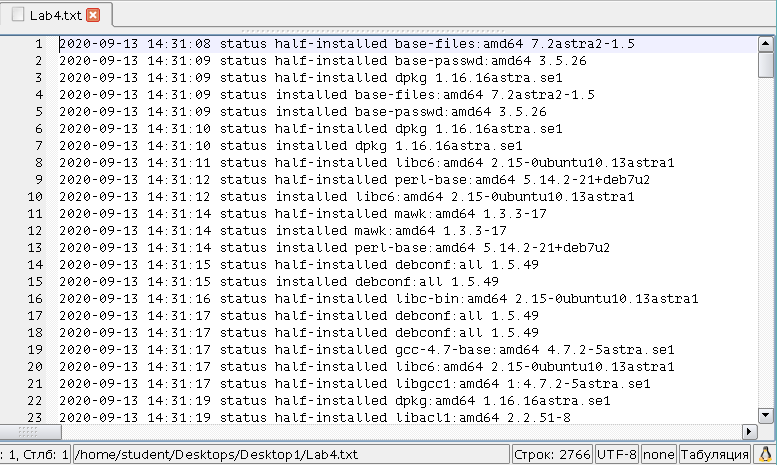Click the 'Строк: 2766' line count
This screenshot has width=777, height=465.
pyautogui.click(x=552, y=454)
